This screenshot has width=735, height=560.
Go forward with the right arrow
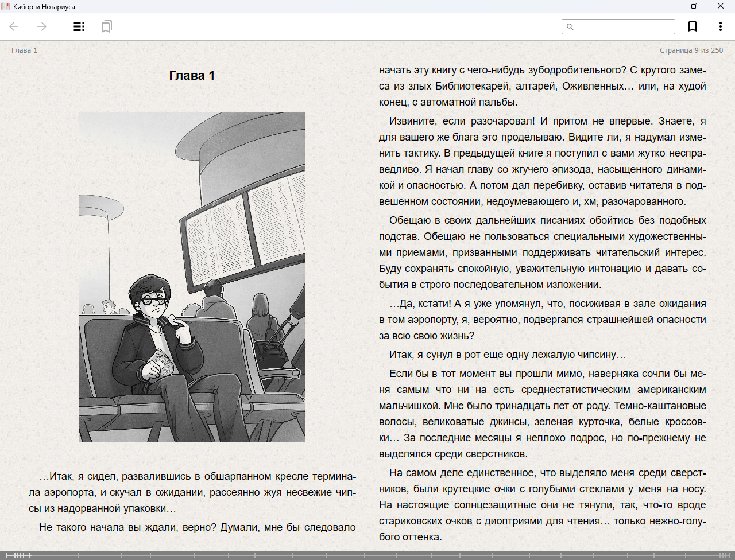click(42, 26)
